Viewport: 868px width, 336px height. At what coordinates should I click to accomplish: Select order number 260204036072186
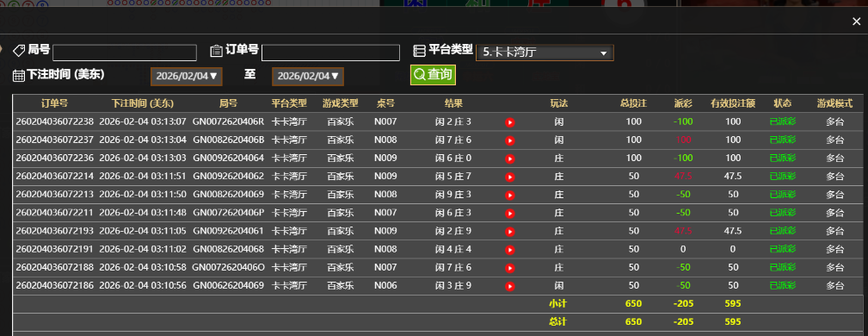pyautogui.click(x=55, y=286)
